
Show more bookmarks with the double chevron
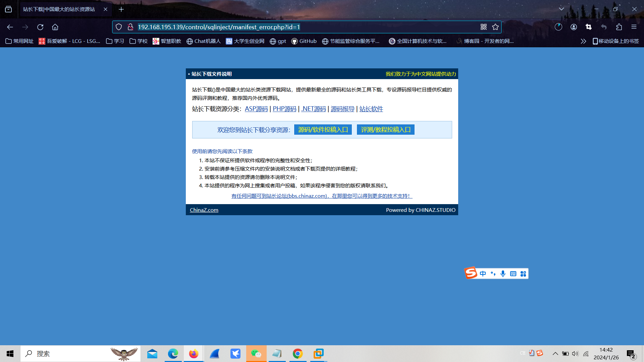click(x=583, y=41)
